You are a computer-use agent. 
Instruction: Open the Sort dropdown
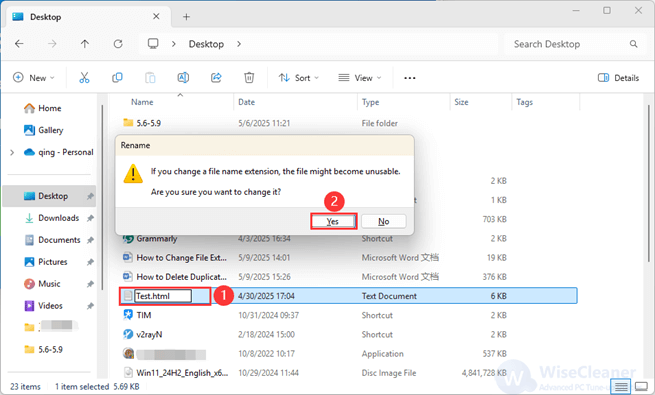[x=299, y=78]
